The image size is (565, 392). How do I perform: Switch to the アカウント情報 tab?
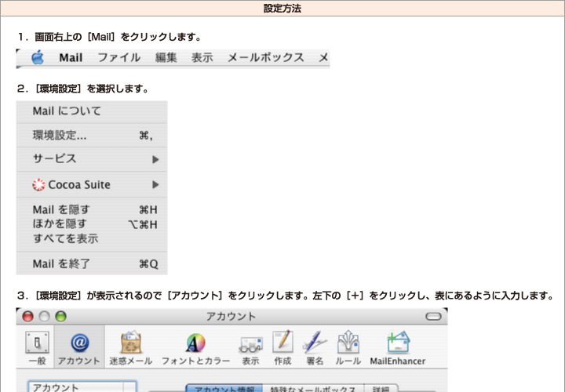point(224,388)
